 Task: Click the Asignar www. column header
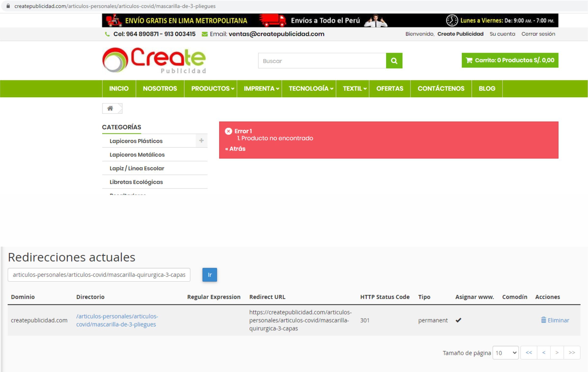click(475, 297)
